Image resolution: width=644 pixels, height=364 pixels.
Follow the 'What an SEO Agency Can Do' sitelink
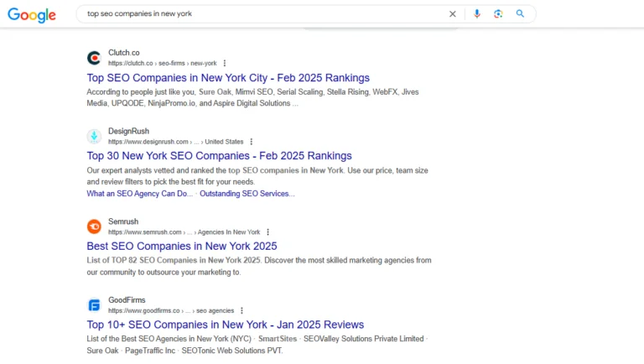pos(139,194)
